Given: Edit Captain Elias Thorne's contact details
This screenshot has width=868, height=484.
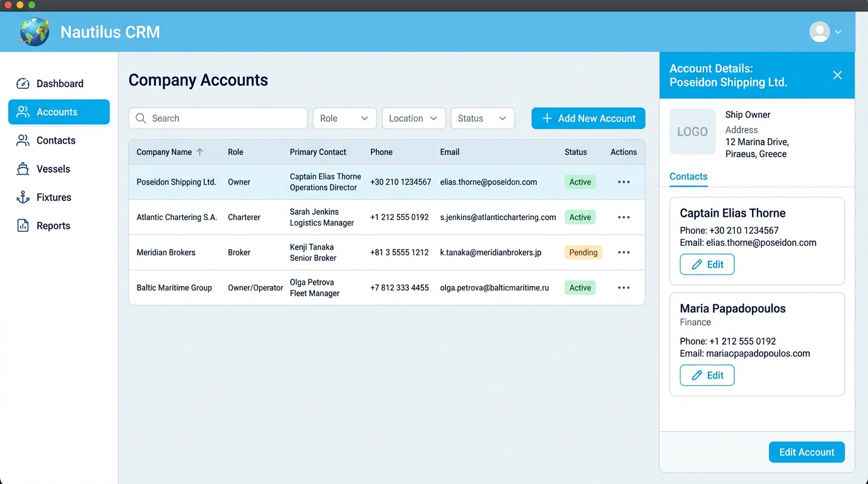Looking at the screenshot, I should [x=707, y=264].
